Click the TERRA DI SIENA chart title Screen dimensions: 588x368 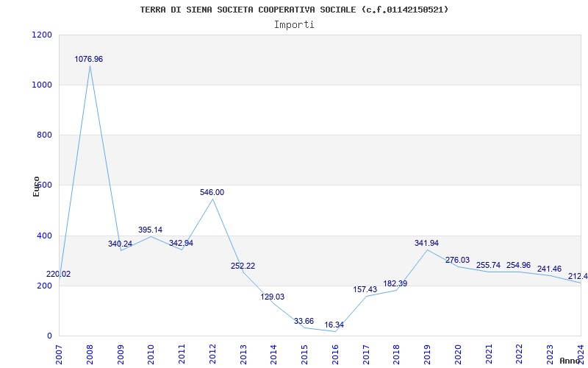point(294,10)
